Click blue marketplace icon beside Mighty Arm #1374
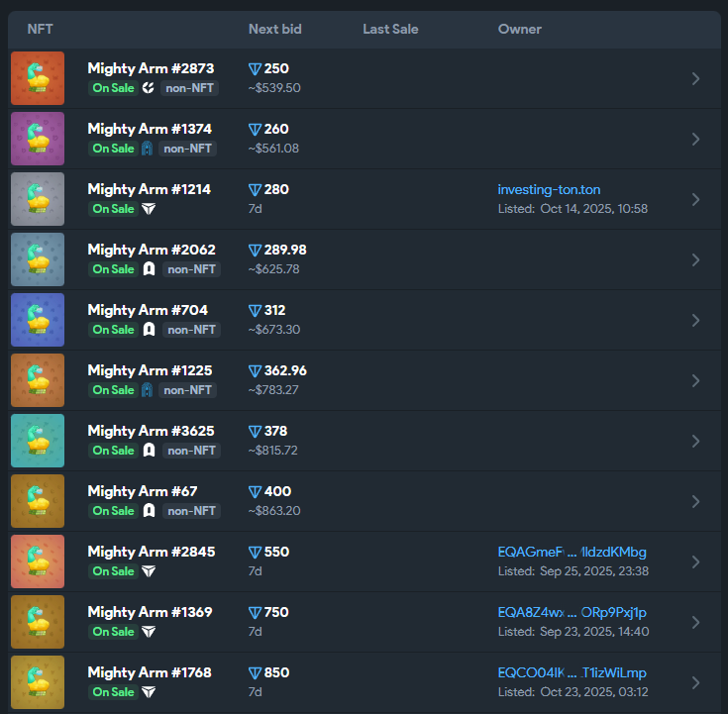728x714 pixels. tap(148, 149)
